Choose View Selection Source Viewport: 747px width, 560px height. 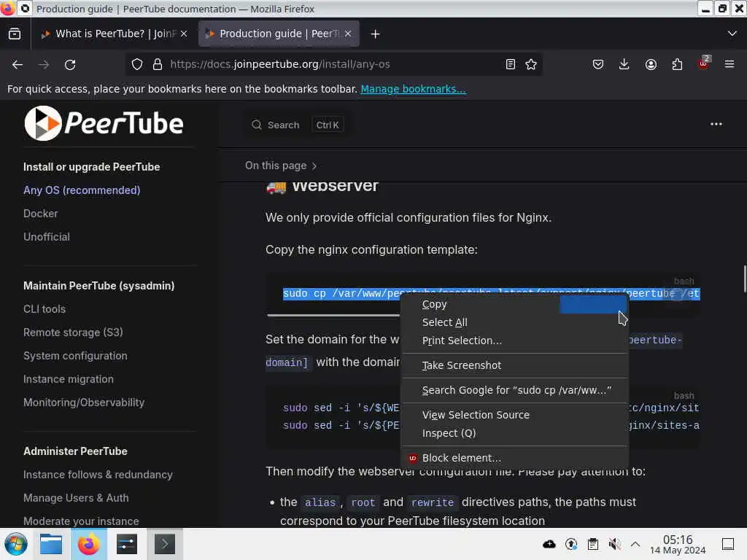coord(514,415)
